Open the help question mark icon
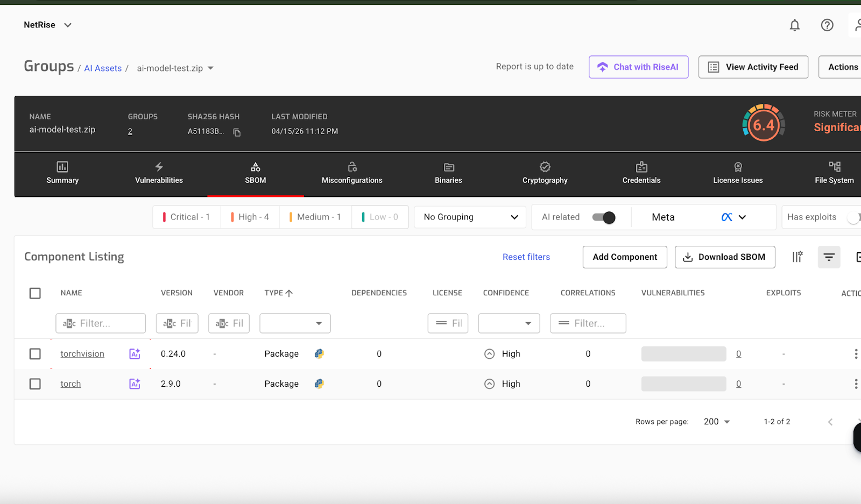The height and width of the screenshot is (504, 861). click(827, 25)
